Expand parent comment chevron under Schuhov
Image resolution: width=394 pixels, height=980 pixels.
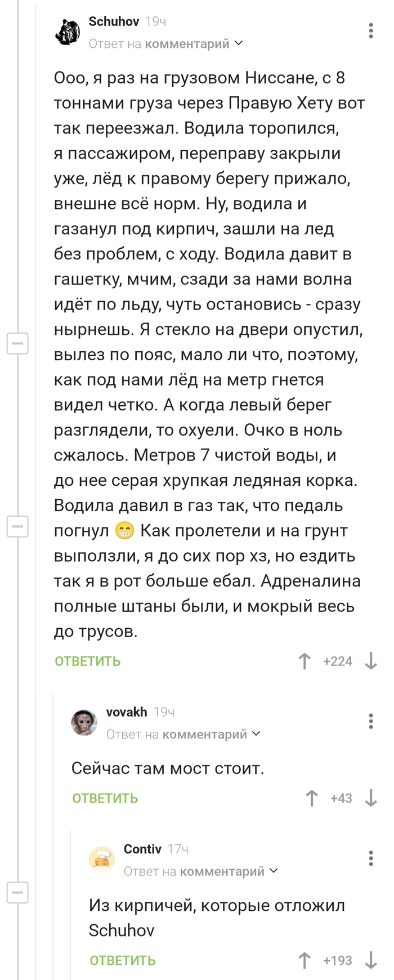(239, 43)
